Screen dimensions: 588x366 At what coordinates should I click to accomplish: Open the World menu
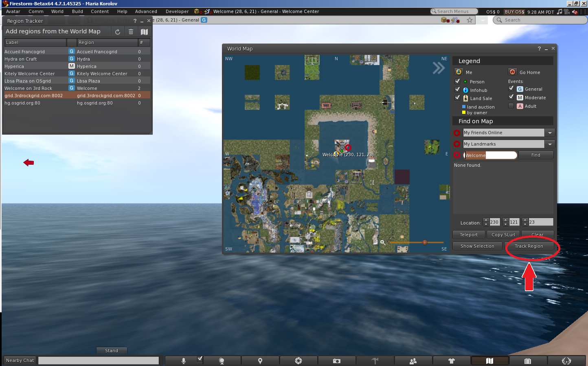pos(57,11)
